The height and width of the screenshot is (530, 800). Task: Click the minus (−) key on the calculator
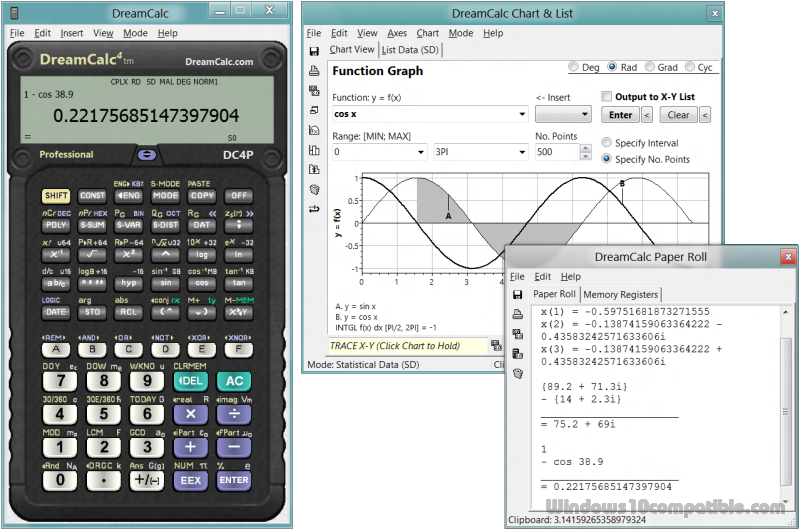pyautogui.click(x=234, y=447)
